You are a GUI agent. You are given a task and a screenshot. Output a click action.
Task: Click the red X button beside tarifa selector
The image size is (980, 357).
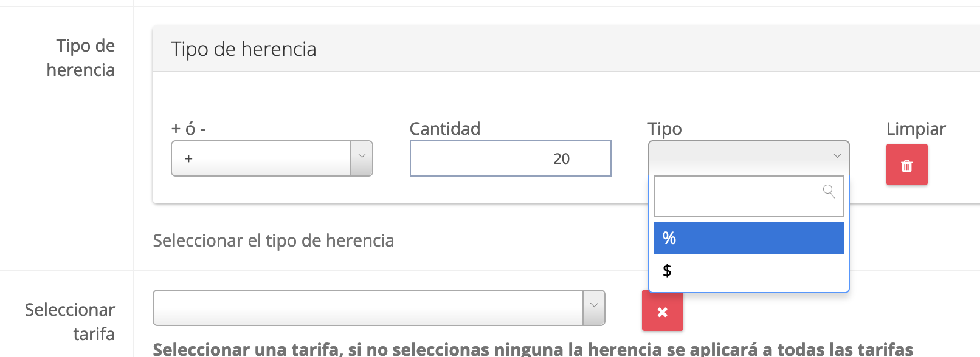click(x=662, y=311)
